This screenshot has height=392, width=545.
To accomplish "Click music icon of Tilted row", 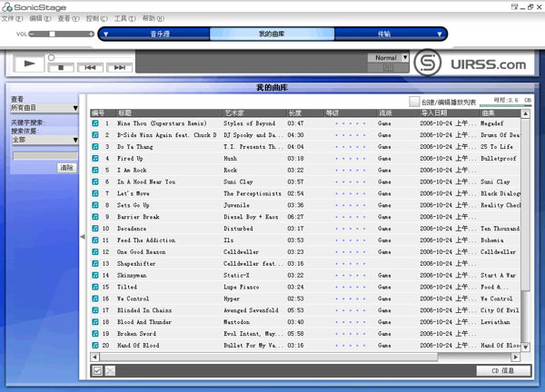I will coord(95,287).
